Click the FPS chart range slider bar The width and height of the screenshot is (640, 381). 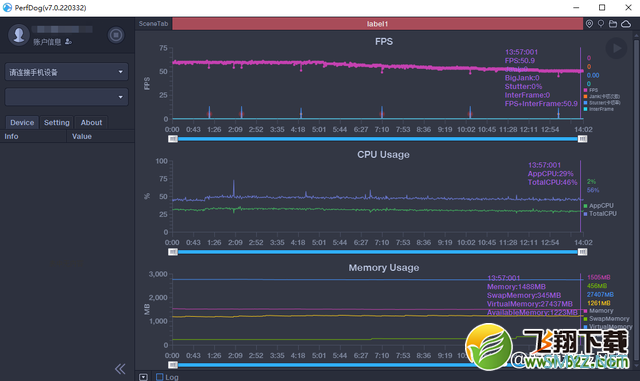point(378,139)
